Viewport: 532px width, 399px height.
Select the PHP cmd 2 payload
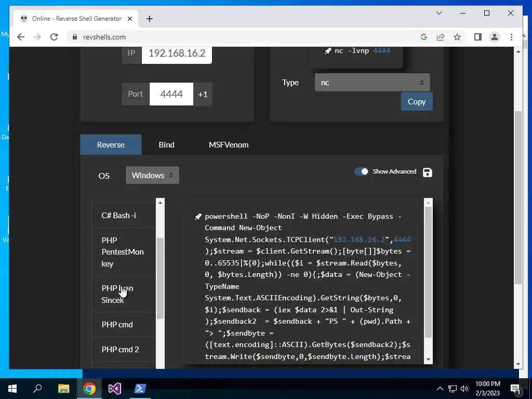coord(124,349)
